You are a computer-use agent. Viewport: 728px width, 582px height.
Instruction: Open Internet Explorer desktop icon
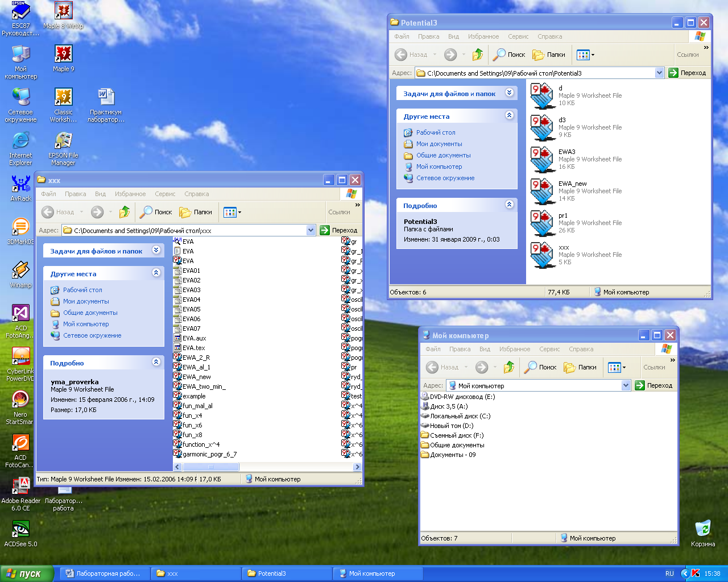[x=20, y=148]
